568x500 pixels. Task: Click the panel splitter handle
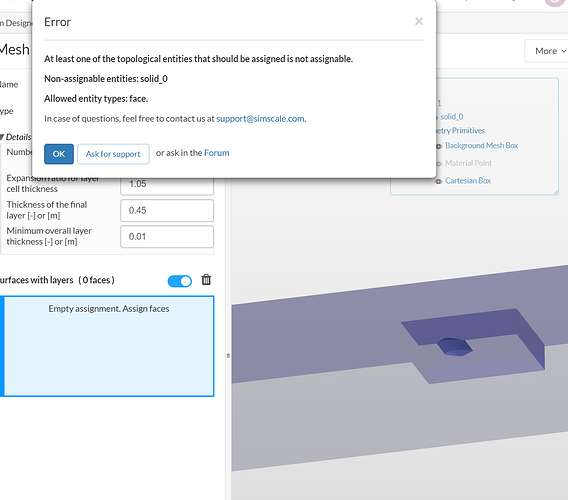click(228, 355)
